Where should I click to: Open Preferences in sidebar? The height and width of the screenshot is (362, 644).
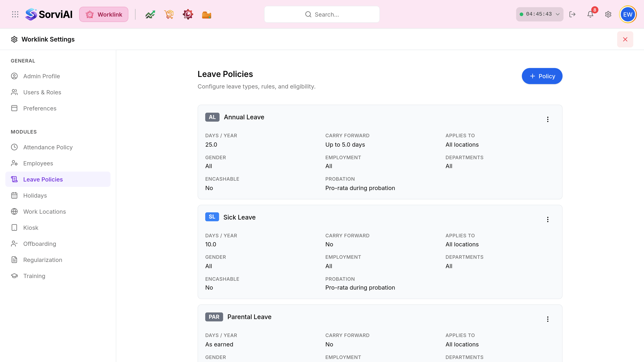58,108
